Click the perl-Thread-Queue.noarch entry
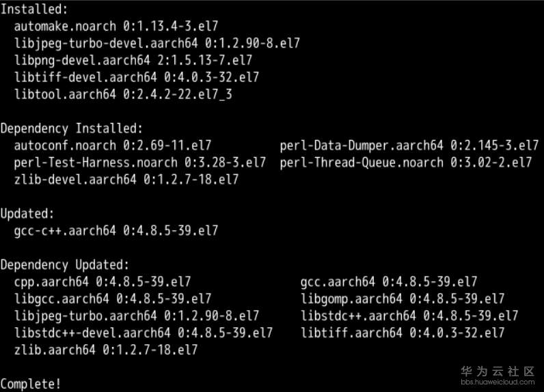The width and height of the screenshot is (544, 392). pos(405,163)
